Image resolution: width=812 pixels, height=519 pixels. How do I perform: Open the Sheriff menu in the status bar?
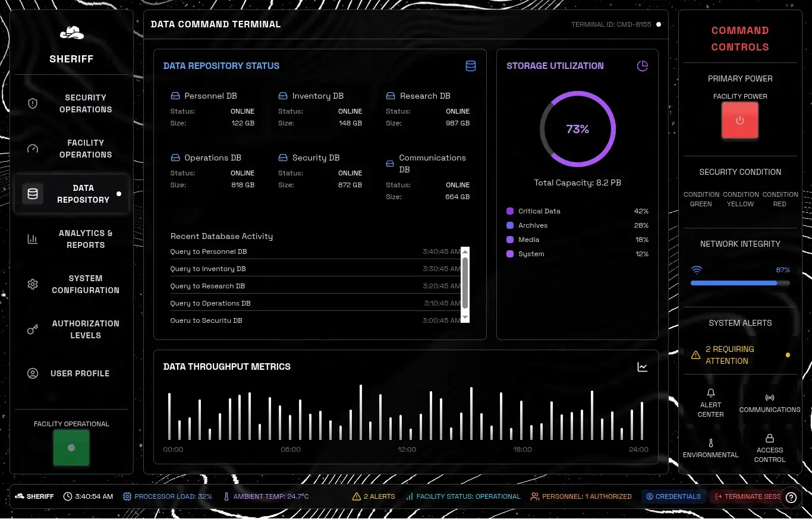pyautogui.click(x=34, y=496)
